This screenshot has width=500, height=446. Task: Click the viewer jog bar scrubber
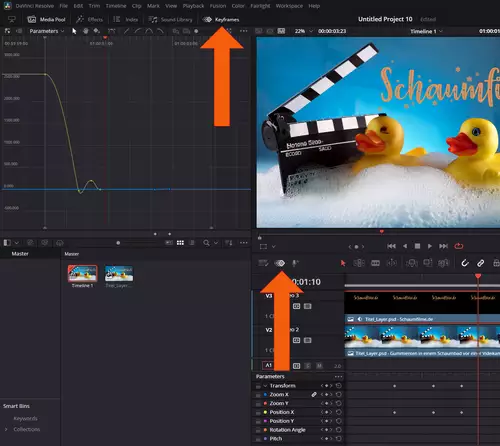point(382,231)
